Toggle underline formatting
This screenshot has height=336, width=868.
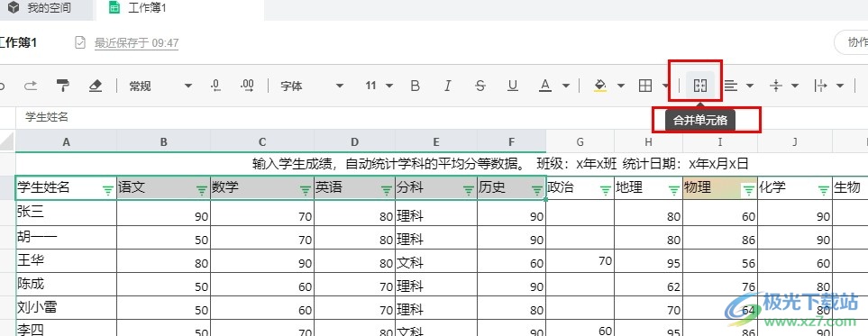(513, 86)
